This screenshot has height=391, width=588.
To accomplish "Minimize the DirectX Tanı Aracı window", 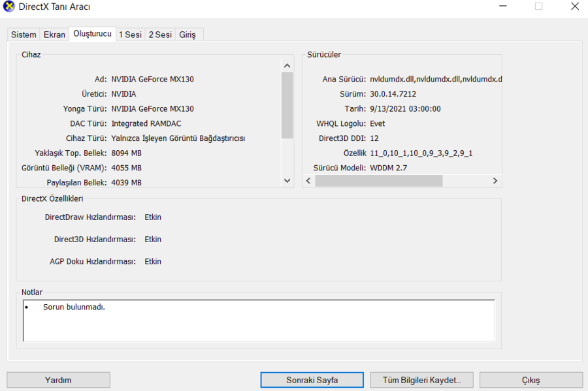I will [503, 7].
